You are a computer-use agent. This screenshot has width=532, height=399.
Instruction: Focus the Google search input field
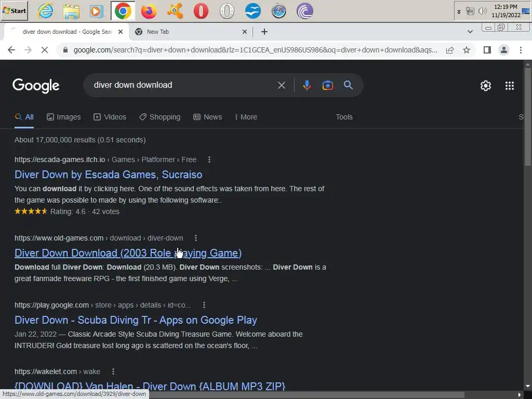pos(183,85)
